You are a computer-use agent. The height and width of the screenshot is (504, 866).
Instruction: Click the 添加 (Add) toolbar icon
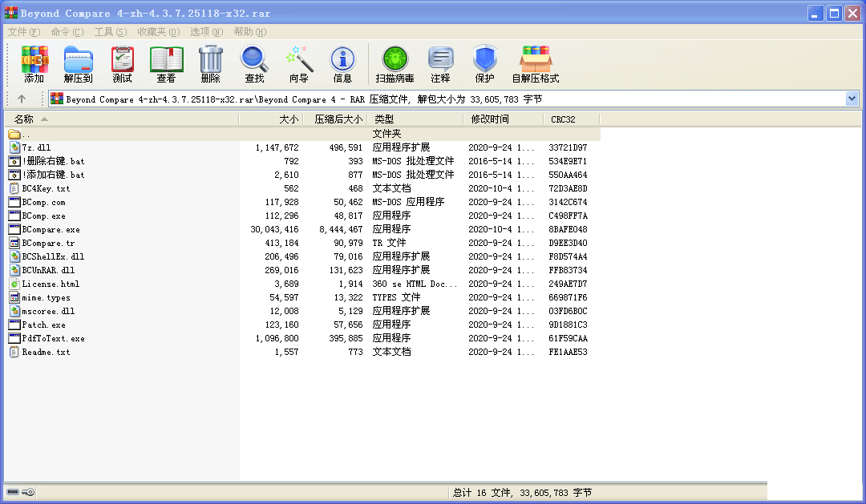point(34,59)
